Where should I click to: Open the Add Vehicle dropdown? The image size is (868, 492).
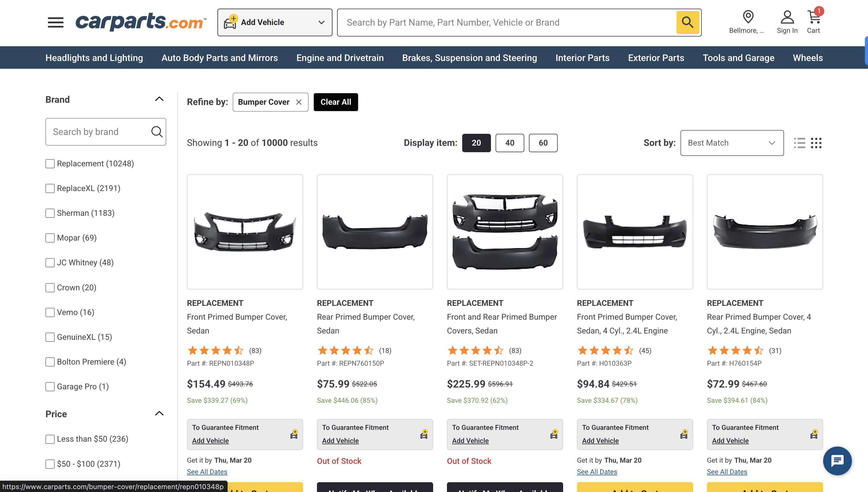[275, 23]
